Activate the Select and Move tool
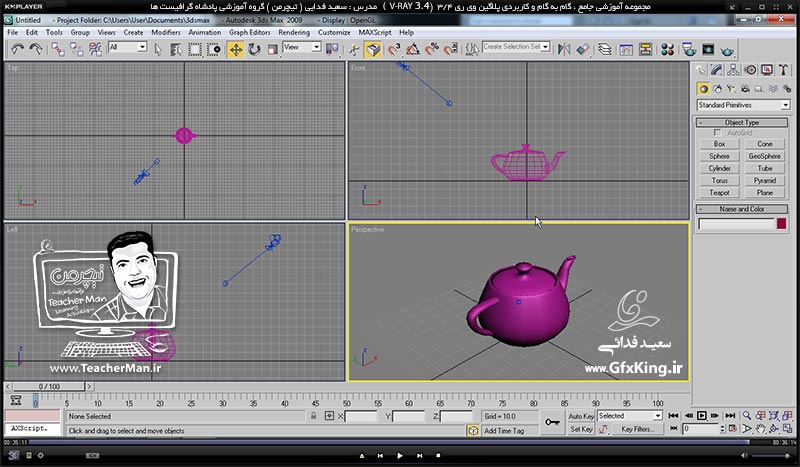Screen dimensions: 800x467 click(236, 50)
